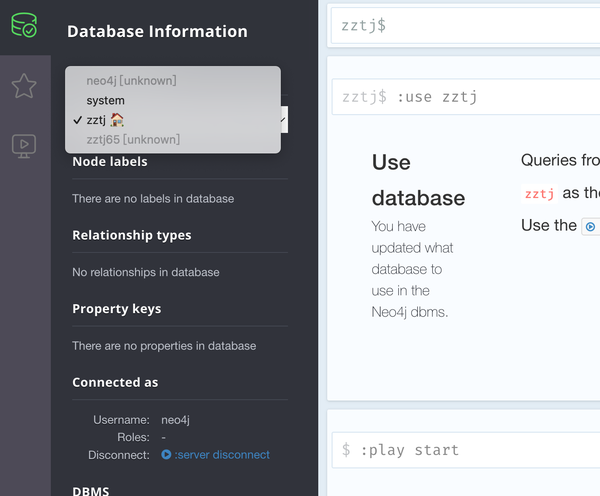
Task: Open the Favorites star panel
Action: coord(24,86)
